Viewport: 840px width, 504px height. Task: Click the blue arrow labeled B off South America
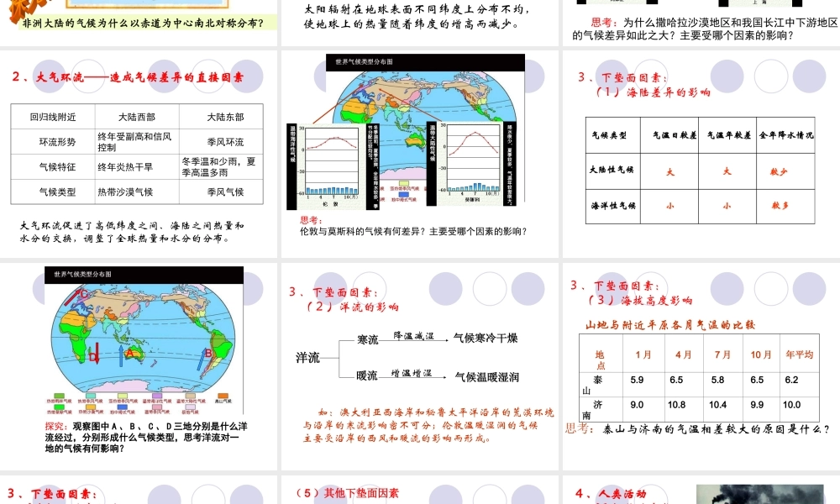coord(202,360)
